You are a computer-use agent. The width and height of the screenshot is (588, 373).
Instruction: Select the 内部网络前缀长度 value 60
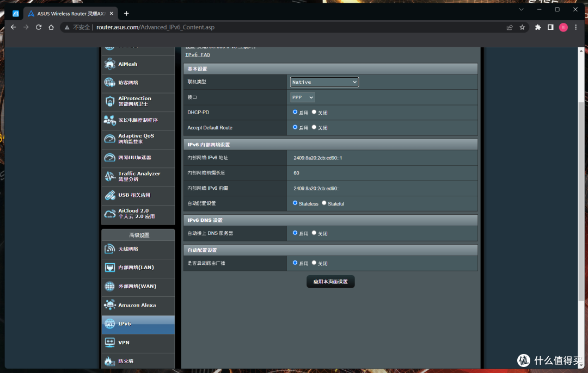pyautogui.click(x=296, y=173)
